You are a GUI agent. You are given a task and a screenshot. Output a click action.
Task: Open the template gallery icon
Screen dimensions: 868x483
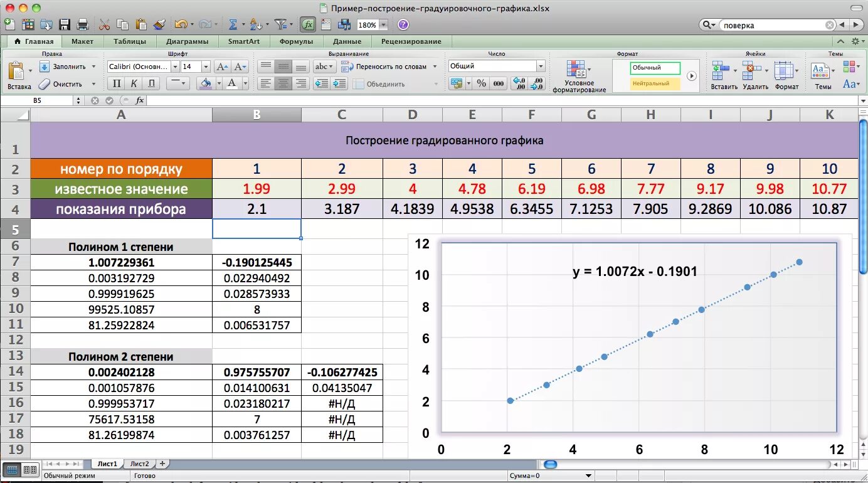click(28, 24)
